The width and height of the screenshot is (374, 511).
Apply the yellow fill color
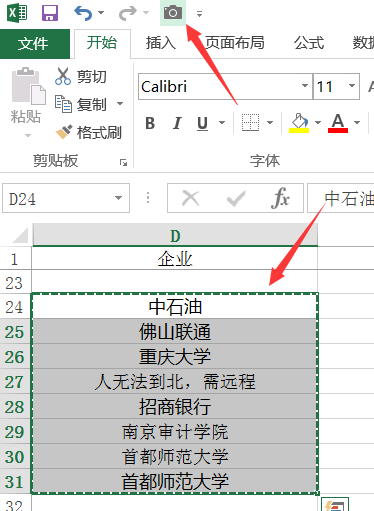pyautogui.click(x=299, y=123)
